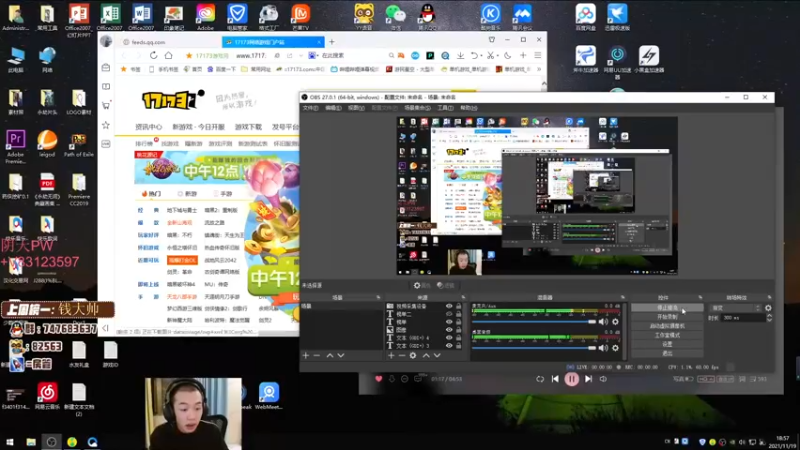Image resolution: width=800 pixels, height=450 pixels.
Task: Open the WeChat desktop shortcut
Action: coord(395,16)
